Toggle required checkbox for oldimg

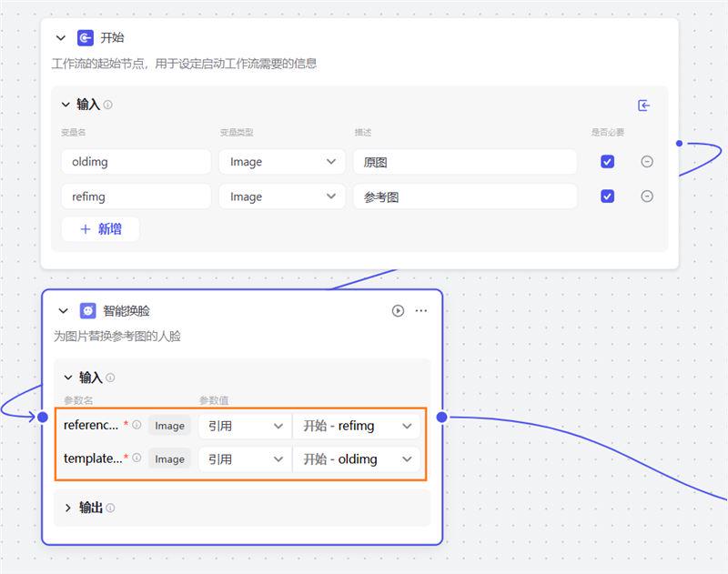[x=607, y=162]
